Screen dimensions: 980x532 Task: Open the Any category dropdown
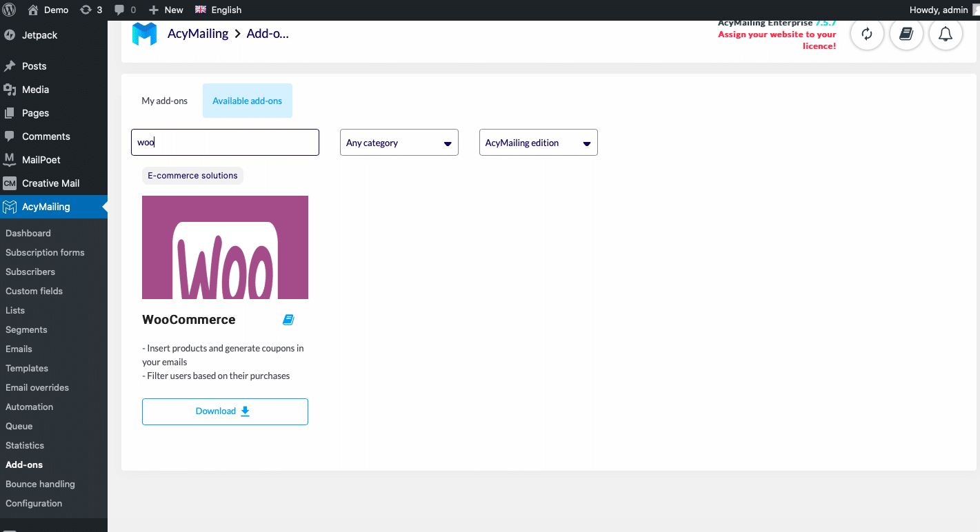click(399, 143)
